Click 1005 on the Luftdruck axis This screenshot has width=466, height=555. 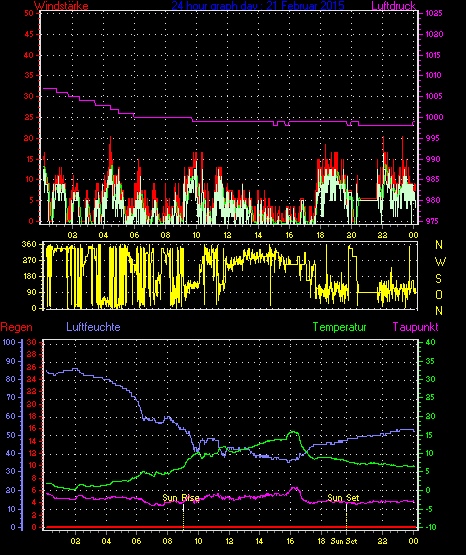point(434,96)
